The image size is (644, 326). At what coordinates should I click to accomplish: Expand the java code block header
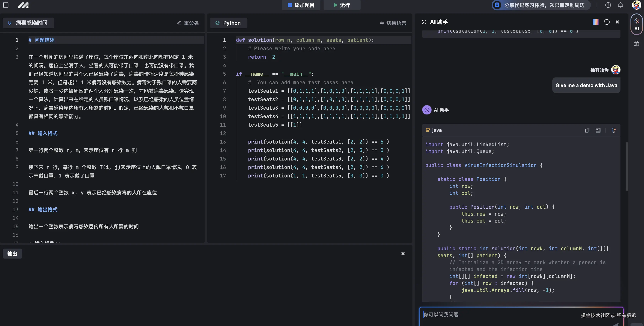pos(437,130)
